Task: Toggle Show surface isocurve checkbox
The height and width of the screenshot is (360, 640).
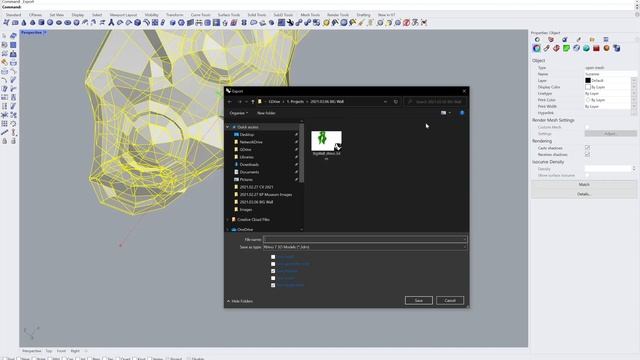Action: coord(587,175)
